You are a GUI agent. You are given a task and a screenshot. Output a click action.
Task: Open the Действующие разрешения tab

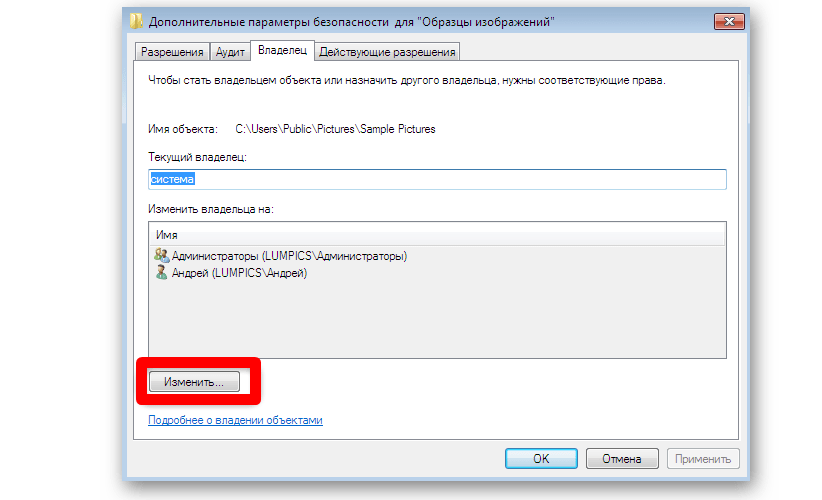click(x=387, y=52)
